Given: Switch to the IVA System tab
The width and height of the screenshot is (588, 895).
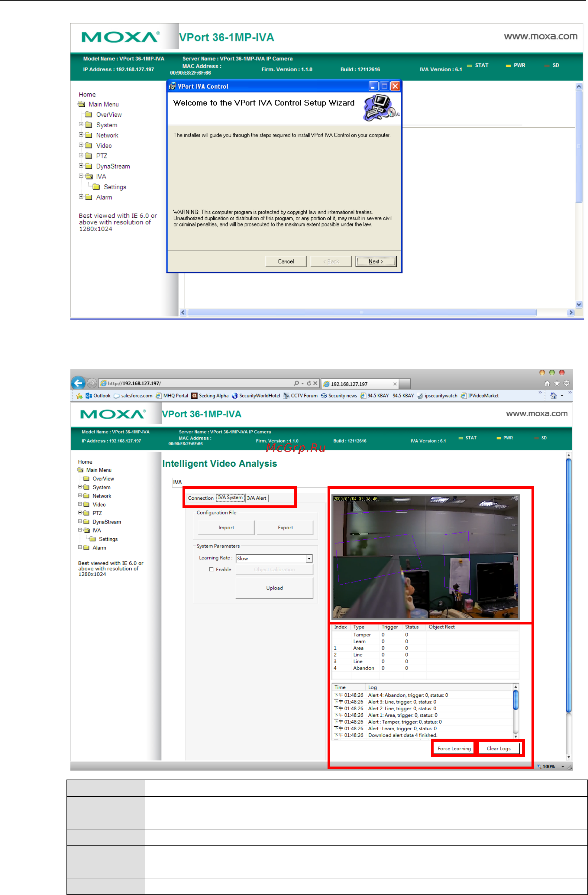Looking at the screenshot, I should pos(231,498).
